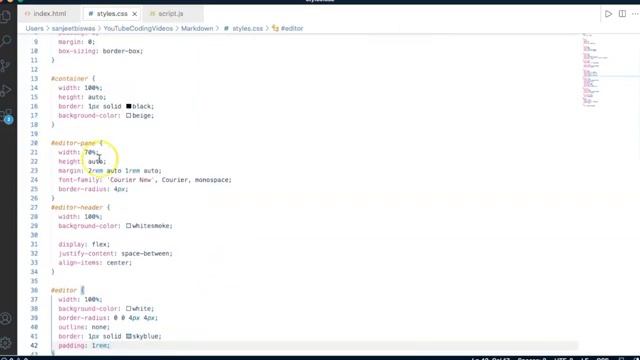Click the Run play icon in editor toolbar
The width and height of the screenshot is (640, 360).
(608, 14)
